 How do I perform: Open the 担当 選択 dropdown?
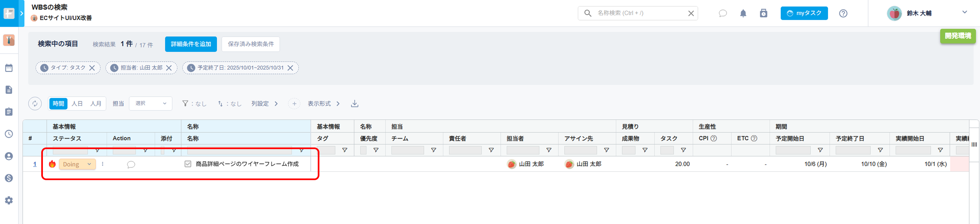151,104
